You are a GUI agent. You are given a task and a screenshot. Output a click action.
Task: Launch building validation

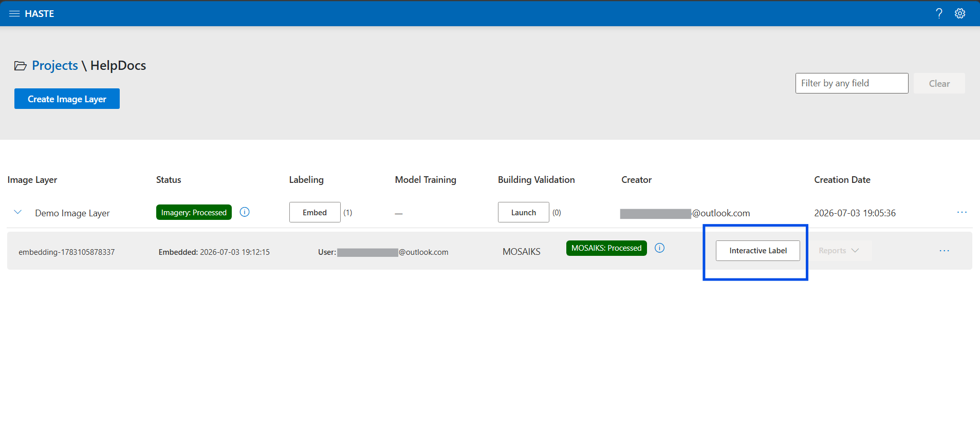(x=523, y=212)
